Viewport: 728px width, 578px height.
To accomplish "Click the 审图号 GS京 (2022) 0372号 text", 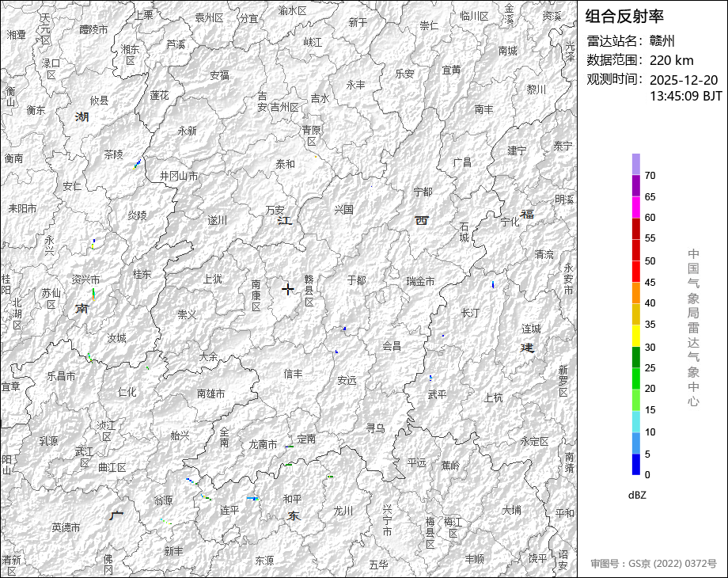I will pyautogui.click(x=654, y=564).
